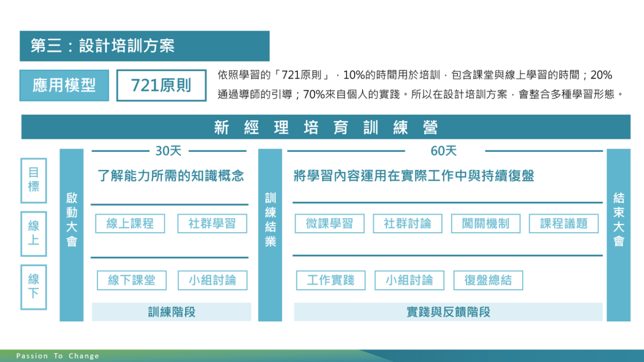Viewport: 644px width, 362px height.
Task: Click the 訓練結業 vertical bar
Action: coord(270,235)
